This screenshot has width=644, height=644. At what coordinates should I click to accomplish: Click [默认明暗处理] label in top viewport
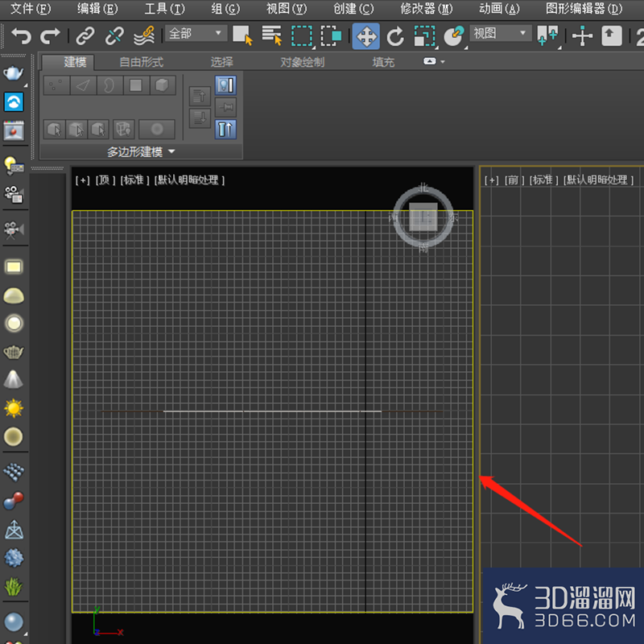pos(189,180)
